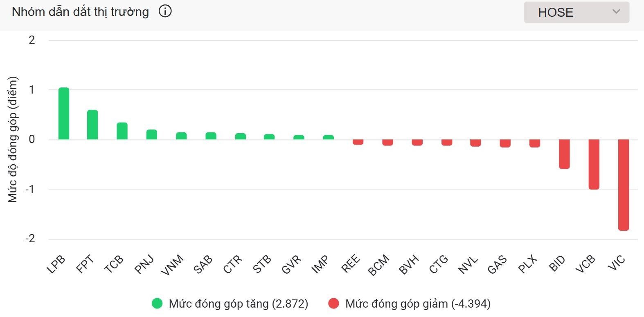Image resolution: width=644 pixels, height=317 pixels.
Task: Click the red legend color dot
Action: 334,304
